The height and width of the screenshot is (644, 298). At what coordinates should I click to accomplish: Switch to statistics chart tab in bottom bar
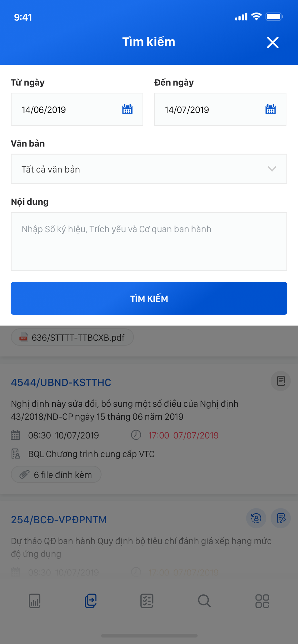coord(35,601)
